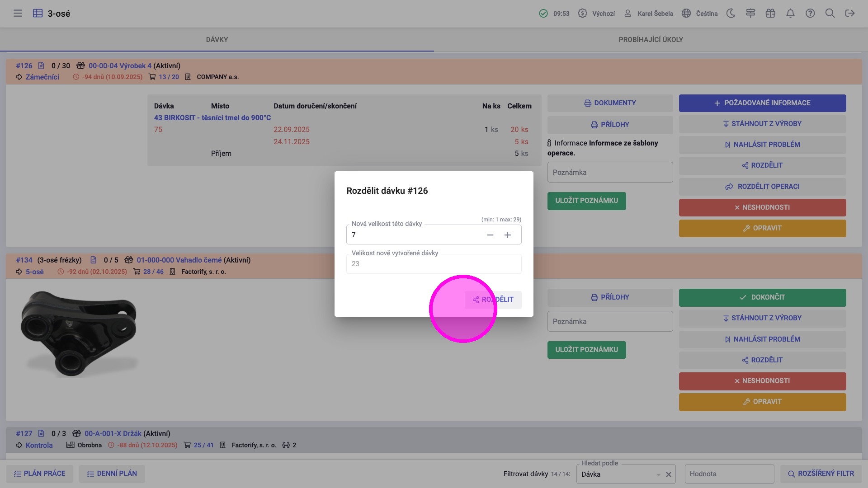Switch to Probíhající úkoly tab
This screenshot has width=868, height=488.
tap(651, 40)
